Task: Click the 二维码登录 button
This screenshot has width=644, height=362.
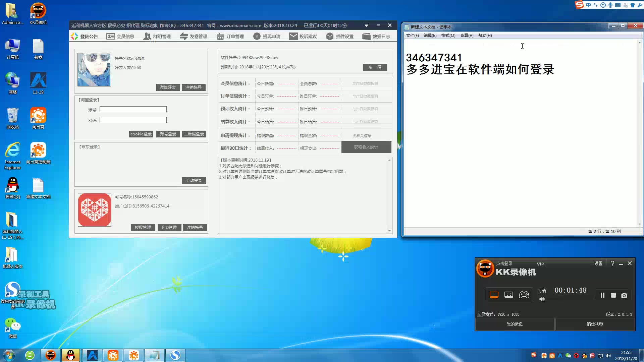Action: tap(194, 134)
